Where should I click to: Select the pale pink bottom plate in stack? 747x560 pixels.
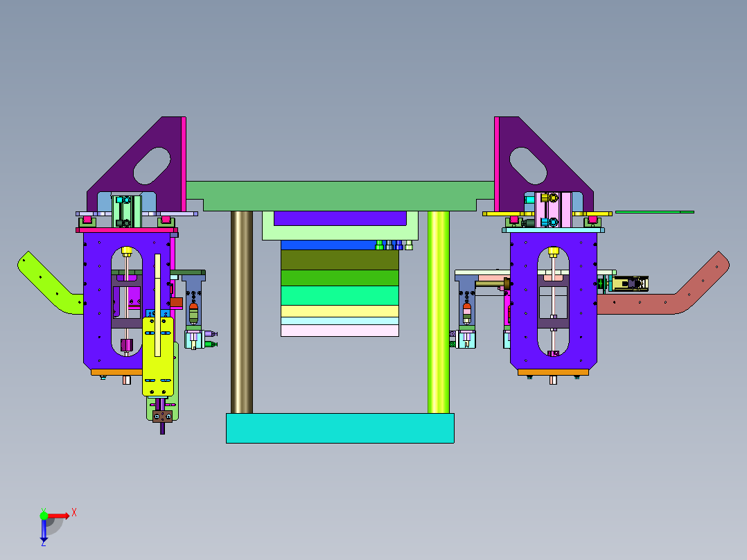pyautogui.click(x=340, y=331)
